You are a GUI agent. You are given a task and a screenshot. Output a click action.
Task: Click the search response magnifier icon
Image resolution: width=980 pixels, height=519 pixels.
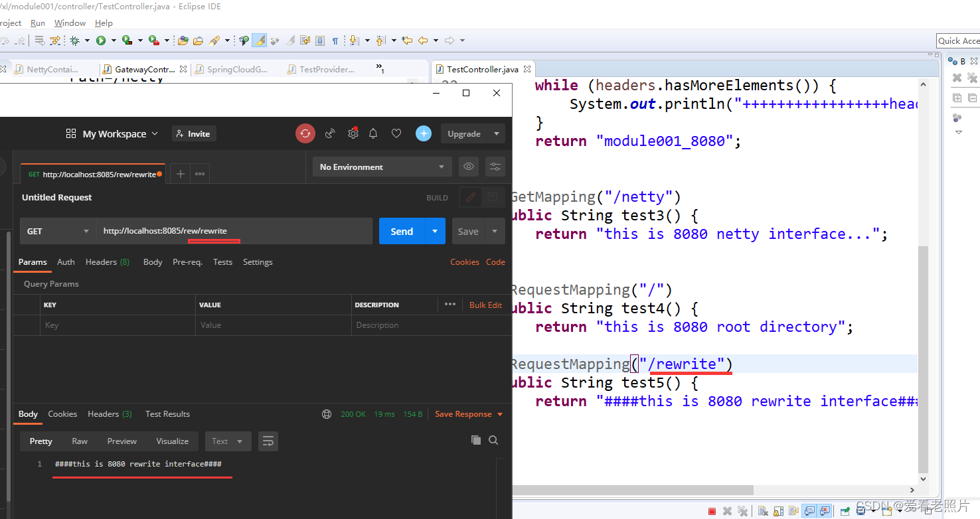click(x=493, y=440)
